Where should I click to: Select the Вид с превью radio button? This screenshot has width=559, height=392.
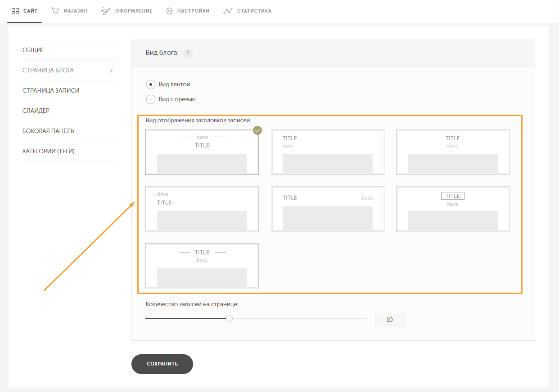point(151,99)
